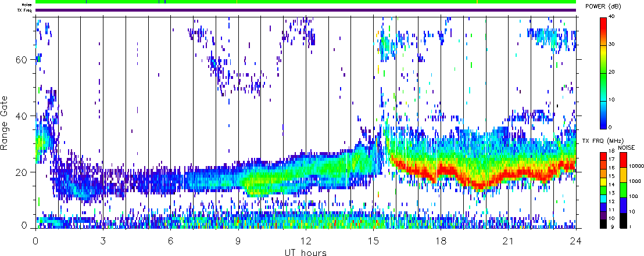Screen dimensions: 644x256
Task: Click the '0' tick on Range Gate axis
Action: tap(23, 225)
